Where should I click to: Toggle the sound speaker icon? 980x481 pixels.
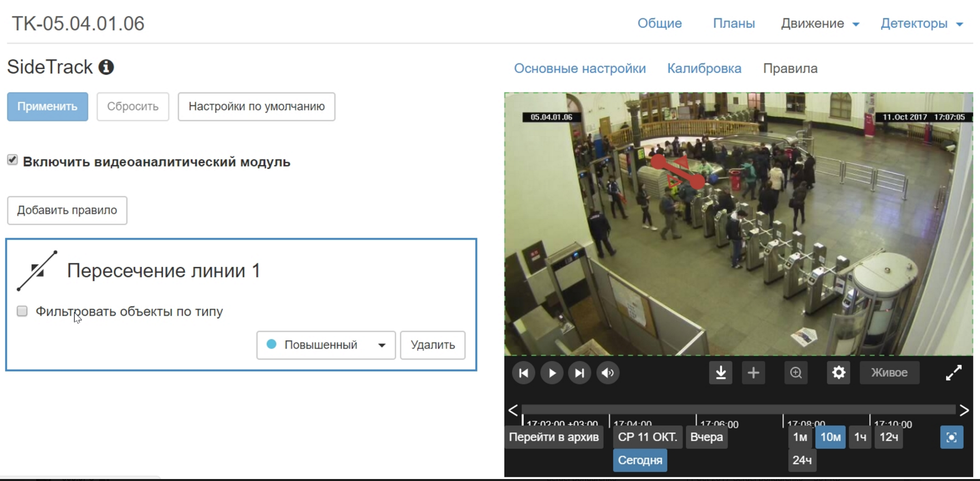pyautogui.click(x=608, y=373)
